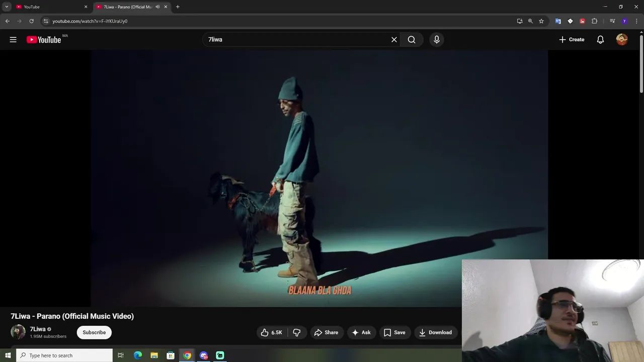Close the 7Liwa - Parano tab
Image resolution: width=644 pixels, height=362 pixels.
[166, 7]
